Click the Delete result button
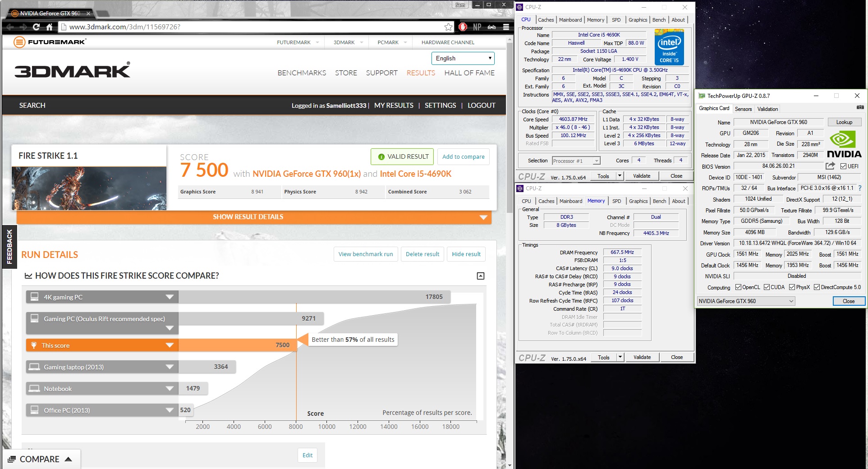 tap(423, 254)
